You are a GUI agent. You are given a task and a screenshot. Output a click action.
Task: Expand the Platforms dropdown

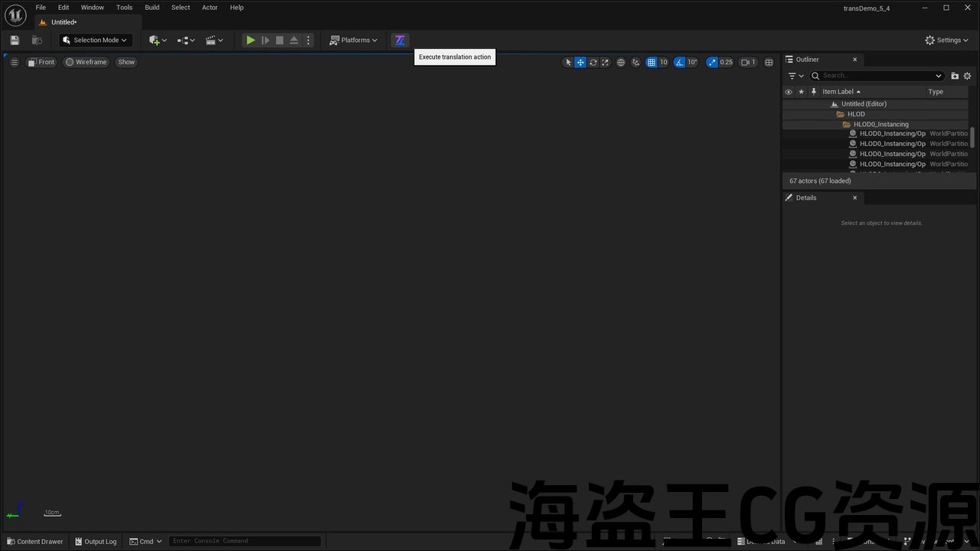pos(354,41)
